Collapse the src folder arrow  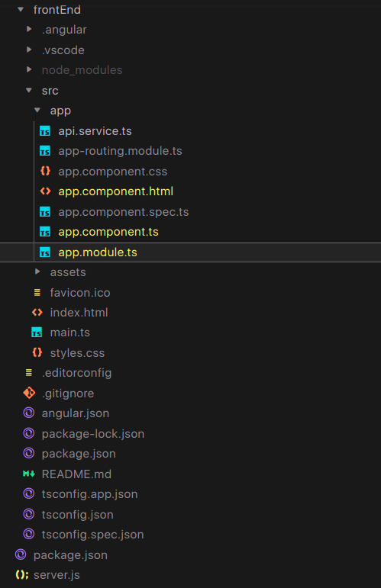point(29,90)
